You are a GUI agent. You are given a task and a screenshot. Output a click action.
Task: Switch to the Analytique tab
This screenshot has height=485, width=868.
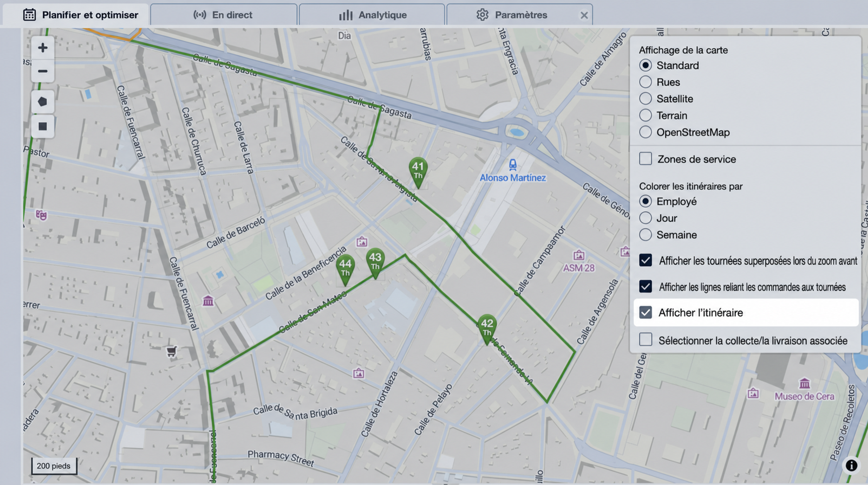(372, 15)
